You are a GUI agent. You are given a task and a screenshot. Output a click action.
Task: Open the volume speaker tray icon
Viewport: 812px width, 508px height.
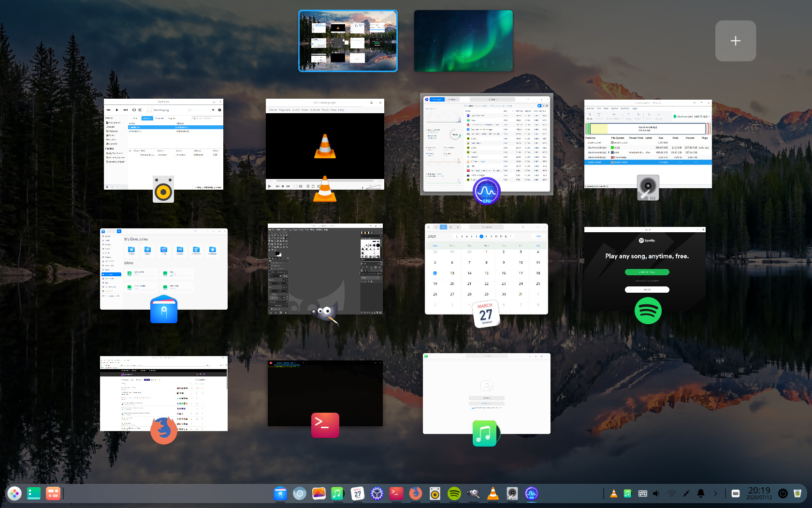tap(656, 493)
